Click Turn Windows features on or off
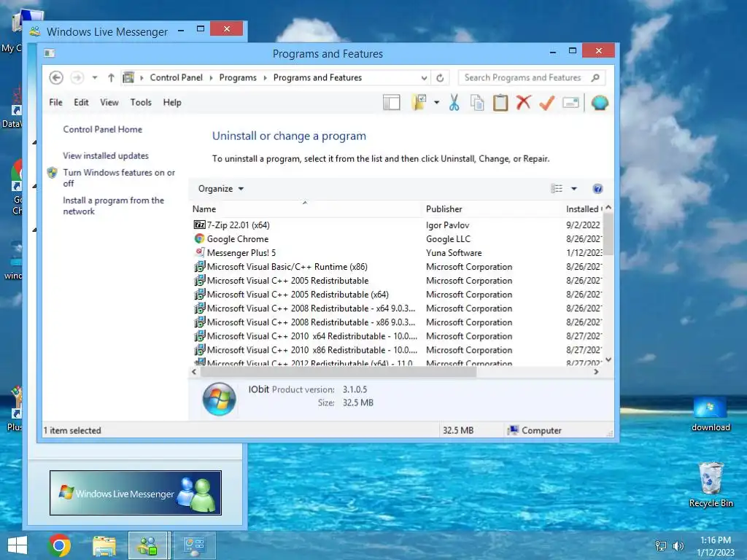The height and width of the screenshot is (560, 747). pyautogui.click(x=119, y=178)
